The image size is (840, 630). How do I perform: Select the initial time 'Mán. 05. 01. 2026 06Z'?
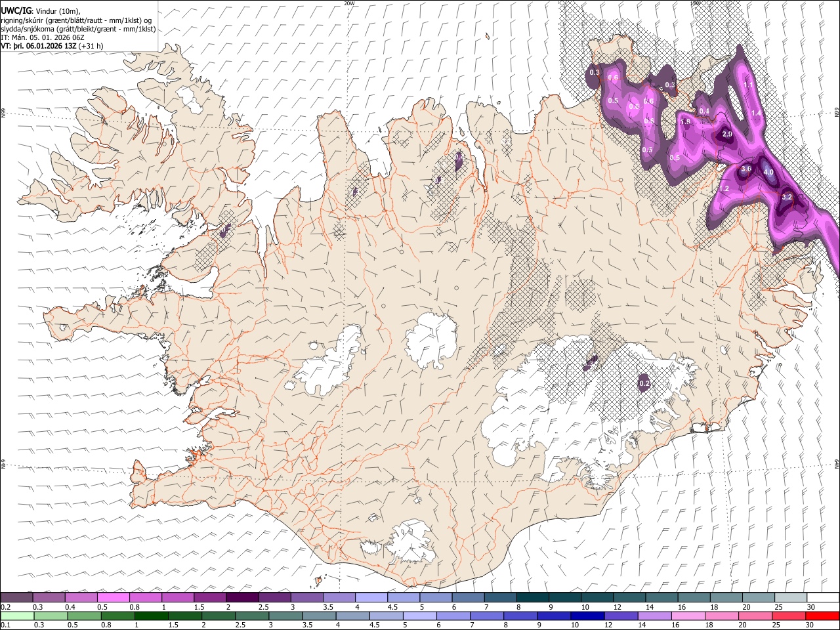tap(47, 38)
